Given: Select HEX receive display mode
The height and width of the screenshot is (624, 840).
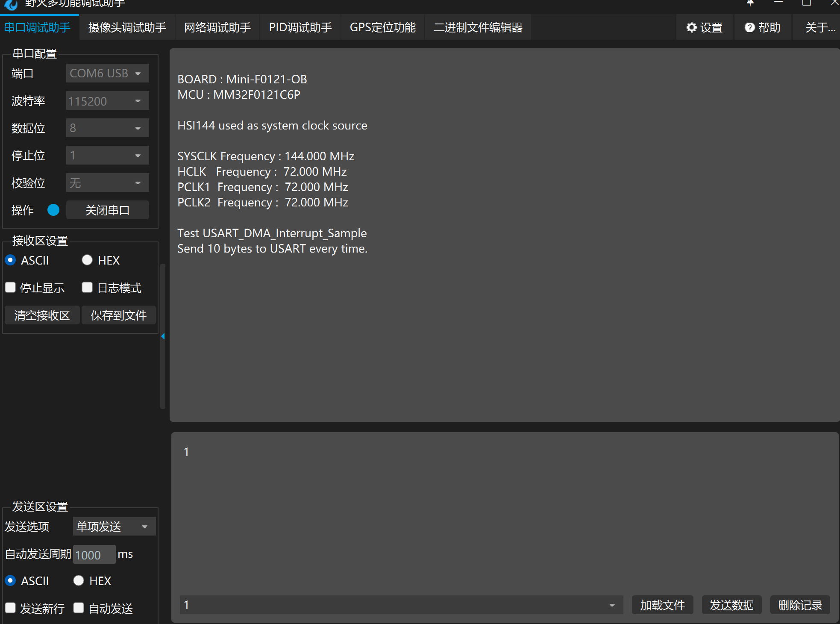Looking at the screenshot, I should coord(87,260).
